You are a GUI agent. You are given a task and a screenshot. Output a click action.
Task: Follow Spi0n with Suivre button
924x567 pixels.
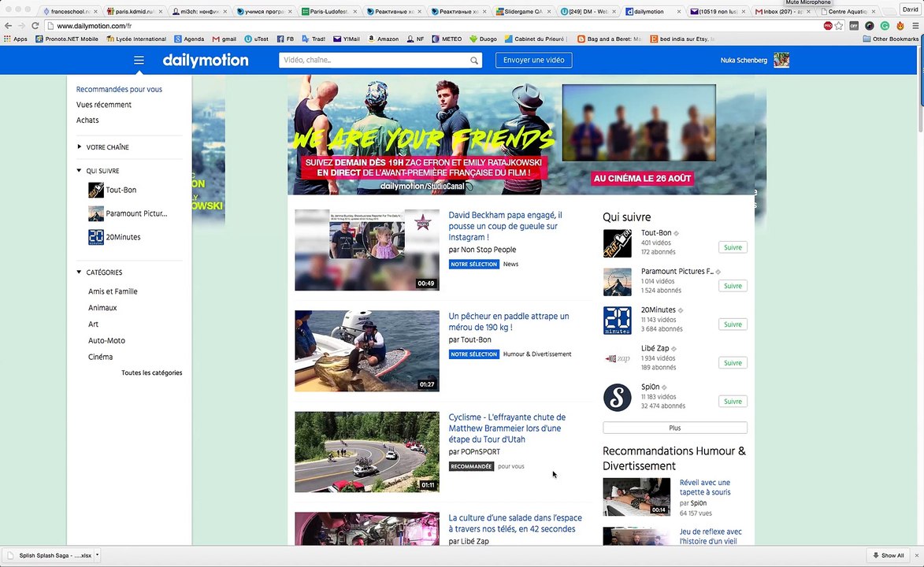coord(733,402)
